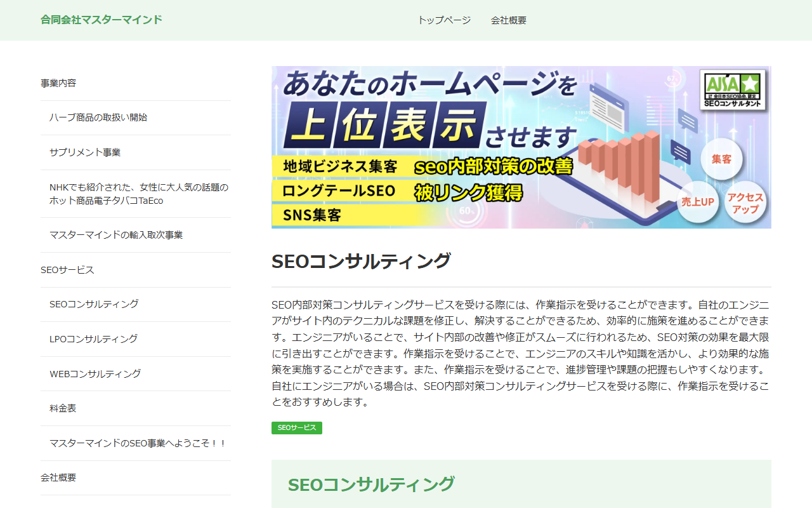This screenshot has height=508, width=812.
Task: Select the green SEOサービス category tag
Action: 297,428
